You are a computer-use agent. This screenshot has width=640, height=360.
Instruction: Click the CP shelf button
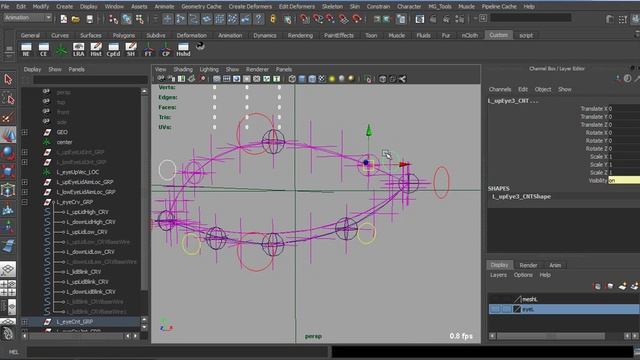(165, 49)
